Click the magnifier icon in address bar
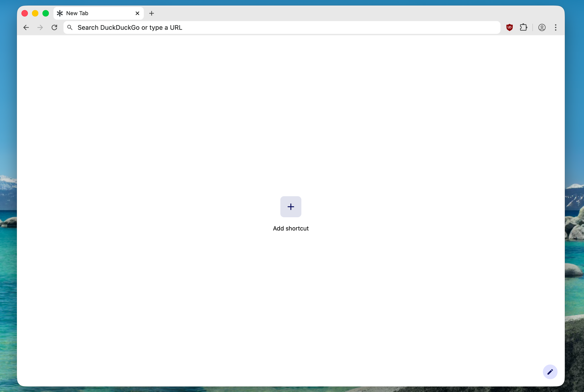 [70, 27]
